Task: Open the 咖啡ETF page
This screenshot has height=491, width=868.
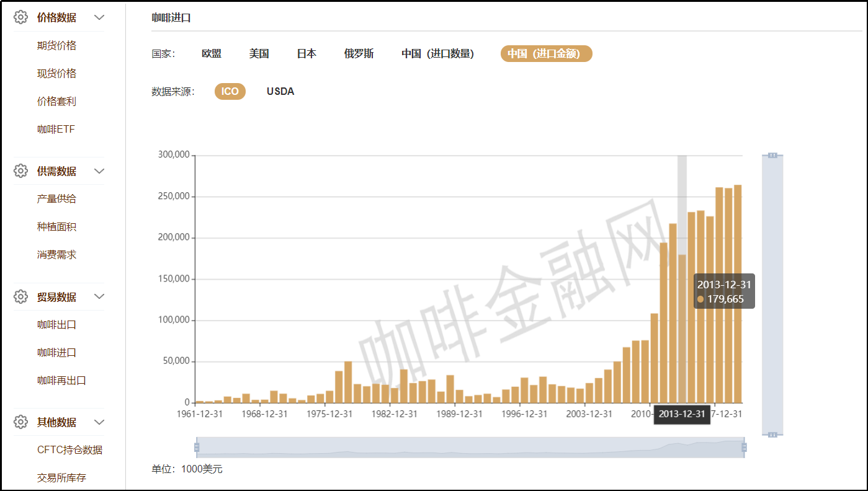Action: (x=56, y=129)
